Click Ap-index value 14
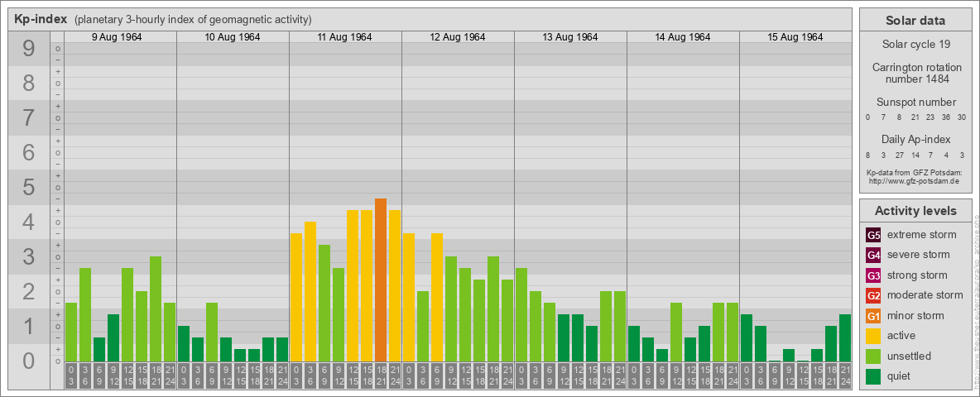 pos(915,155)
